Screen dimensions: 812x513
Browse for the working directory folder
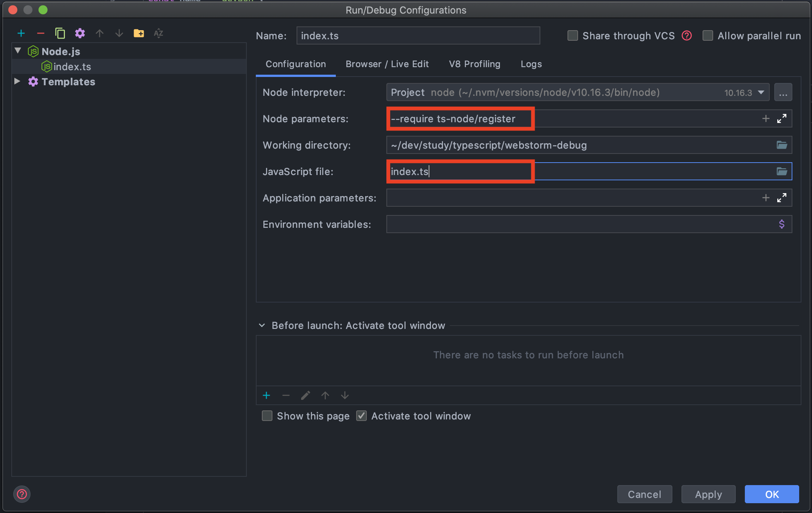[x=781, y=145]
